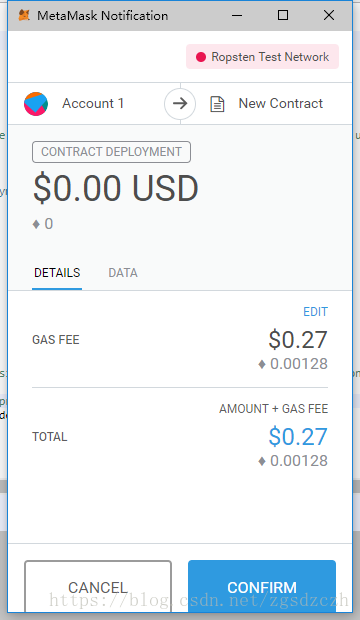Maximize the MetaMask Notification window
Screen dimensions: 360x620
283,15
